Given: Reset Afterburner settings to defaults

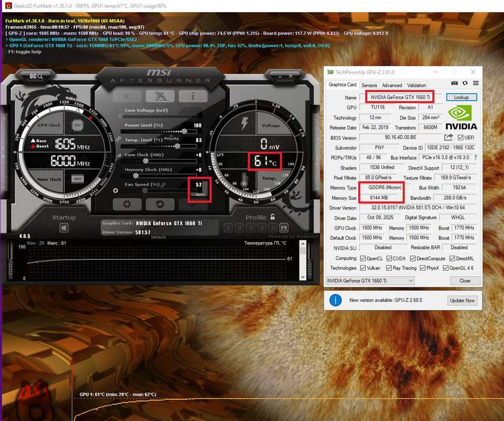Looking at the screenshot, I should tap(160, 204).
